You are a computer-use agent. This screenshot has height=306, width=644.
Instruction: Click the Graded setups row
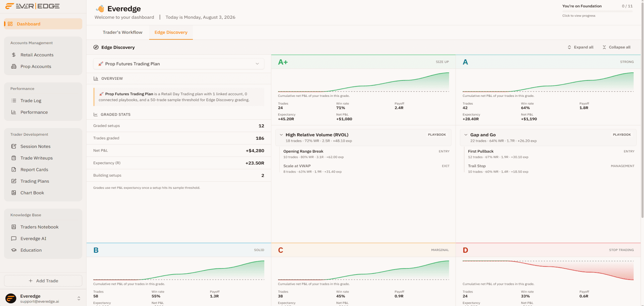[179, 126]
